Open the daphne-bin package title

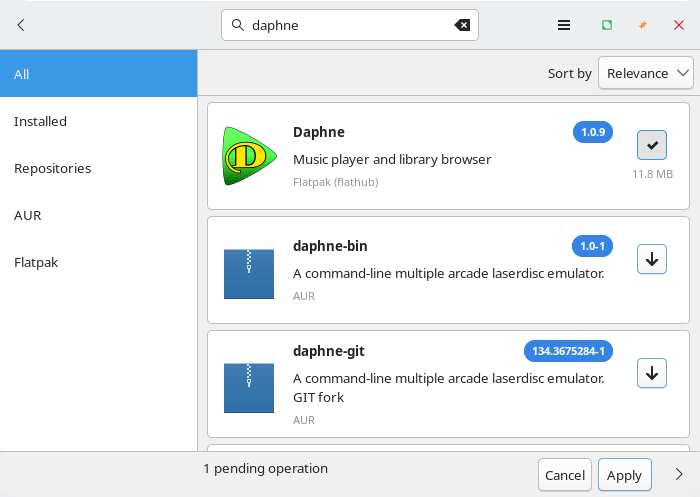point(330,246)
